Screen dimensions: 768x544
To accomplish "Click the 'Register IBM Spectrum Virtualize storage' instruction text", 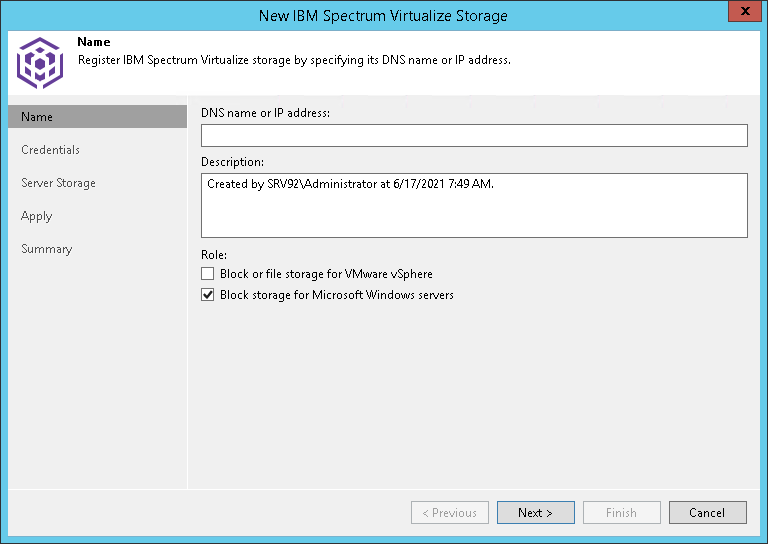I will [294, 60].
